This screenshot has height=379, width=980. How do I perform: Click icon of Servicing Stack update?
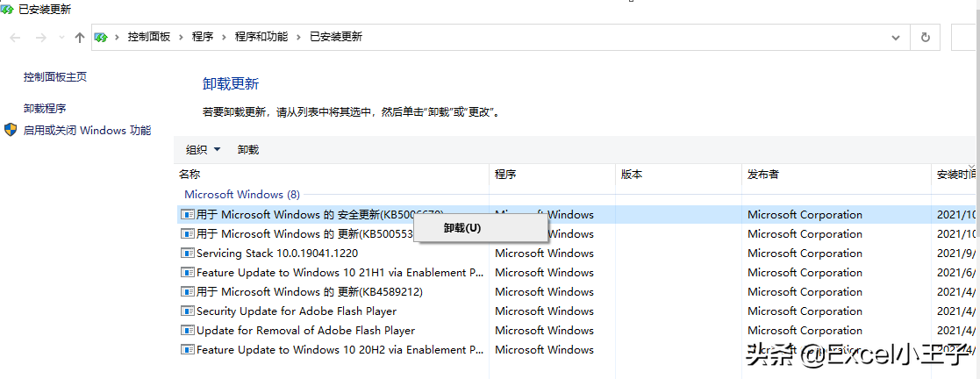tap(188, 254)
